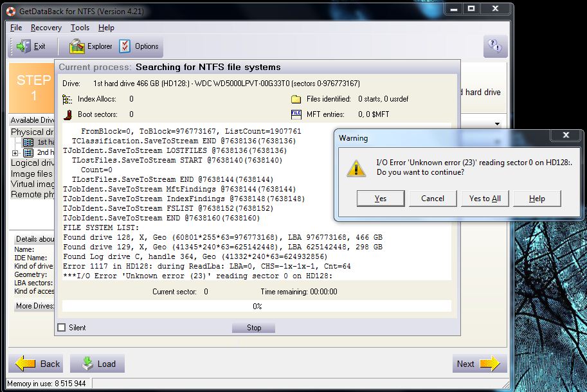Click the GetDataBack lifebuoy title icon
587x392 pixels.
[x=11, y=11]
